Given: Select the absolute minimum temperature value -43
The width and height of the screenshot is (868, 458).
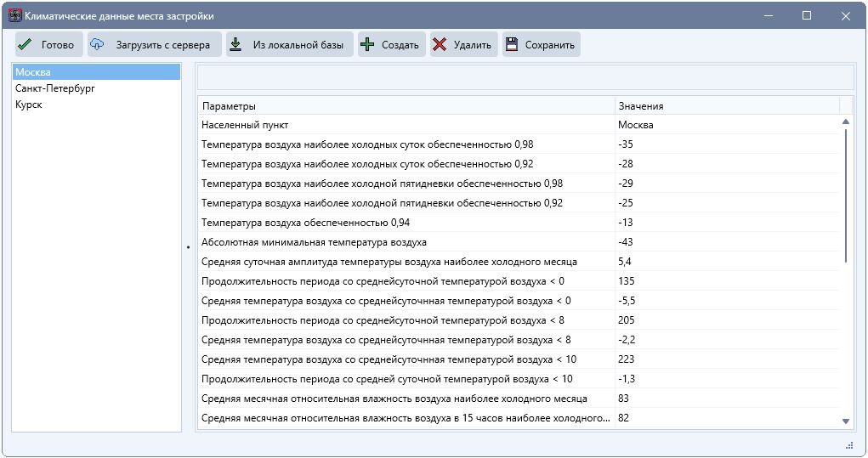Looking at the screenshot, I should click(726, 242).
